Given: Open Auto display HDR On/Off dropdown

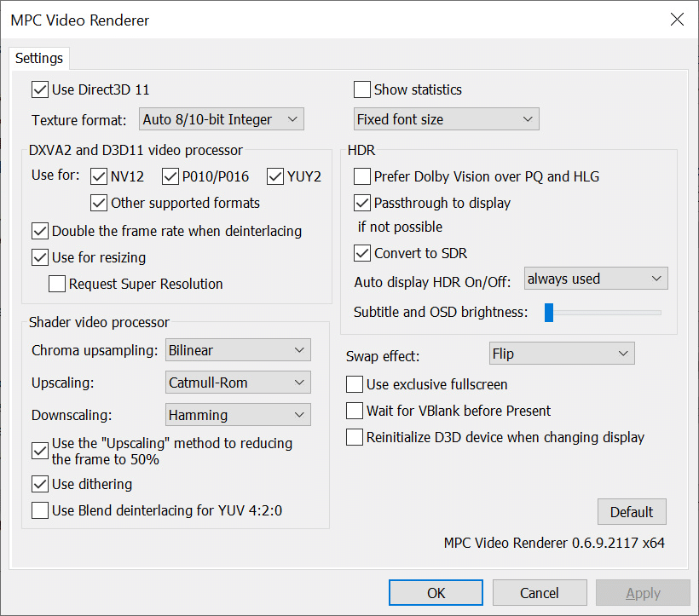Looking at the screenshot, I should pos(596,279).
